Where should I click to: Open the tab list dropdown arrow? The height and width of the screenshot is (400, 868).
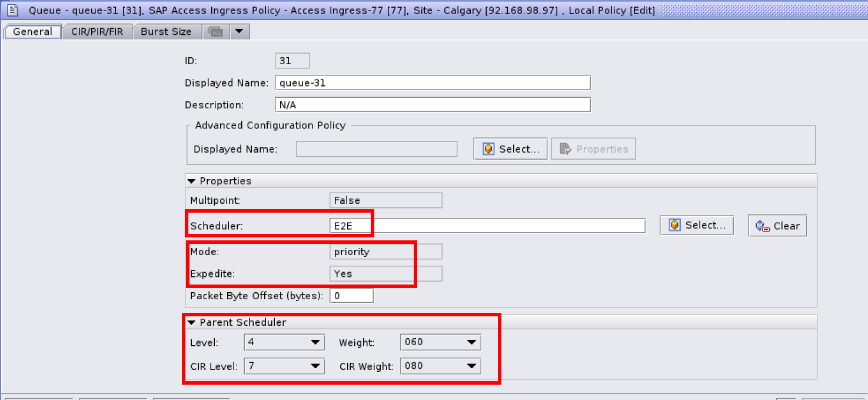coord(238,32)
